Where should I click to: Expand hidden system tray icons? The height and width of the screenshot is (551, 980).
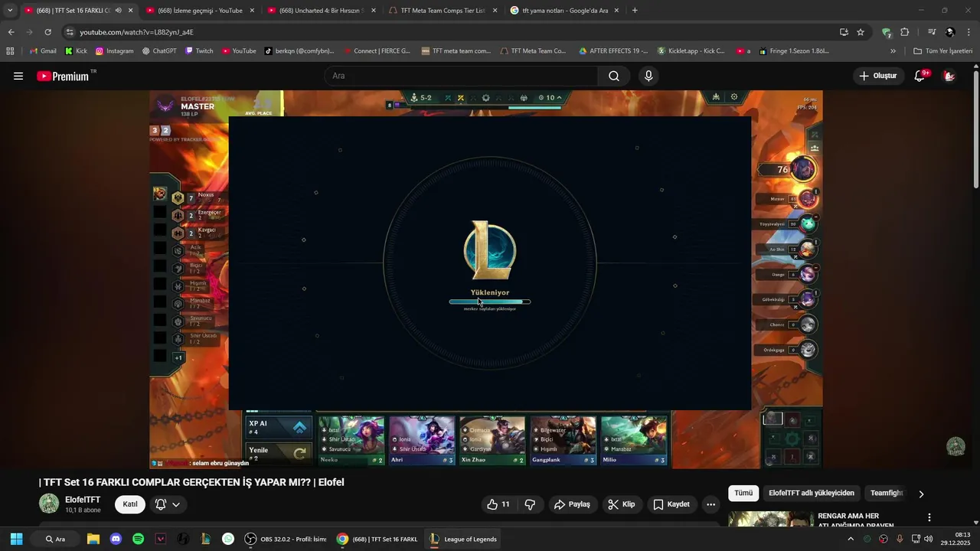point(850,539)
